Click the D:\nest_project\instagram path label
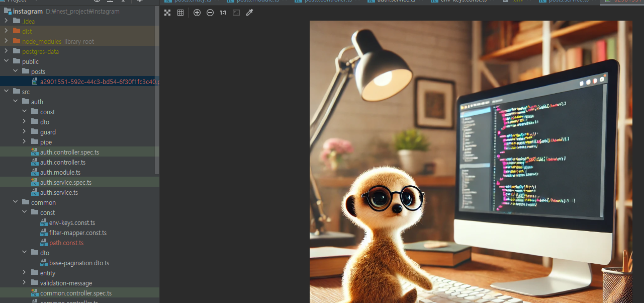This screenshot has width=644, height=303. coord(82,11)
